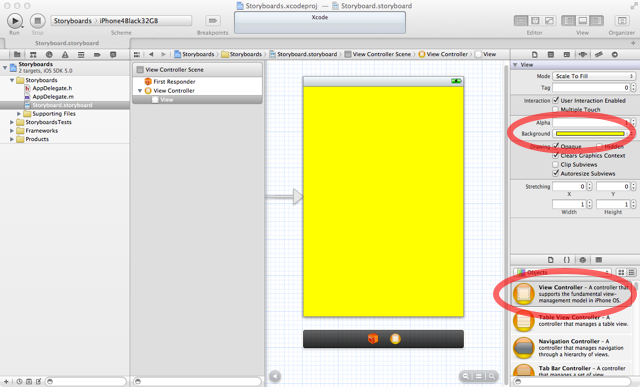Screen dimensions: 640x387
Task: Switch to the Assistant editor
Action: coord(535,20)
